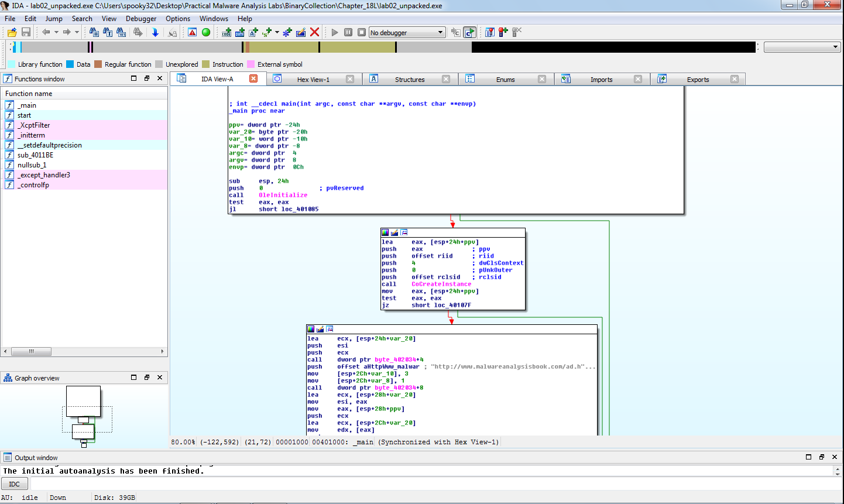Click the IDC button
This screenshot has height=504, width=844.
click(x=15, y=484)
